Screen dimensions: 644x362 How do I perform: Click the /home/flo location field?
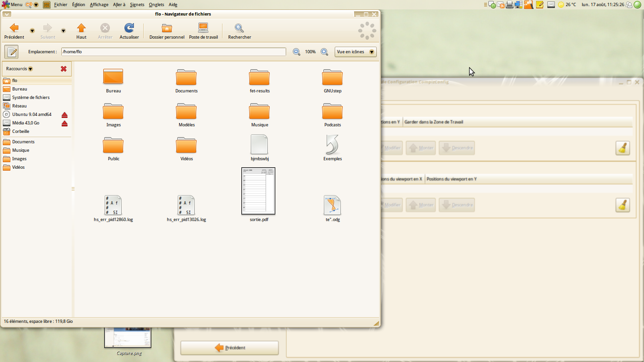(173, 52)
